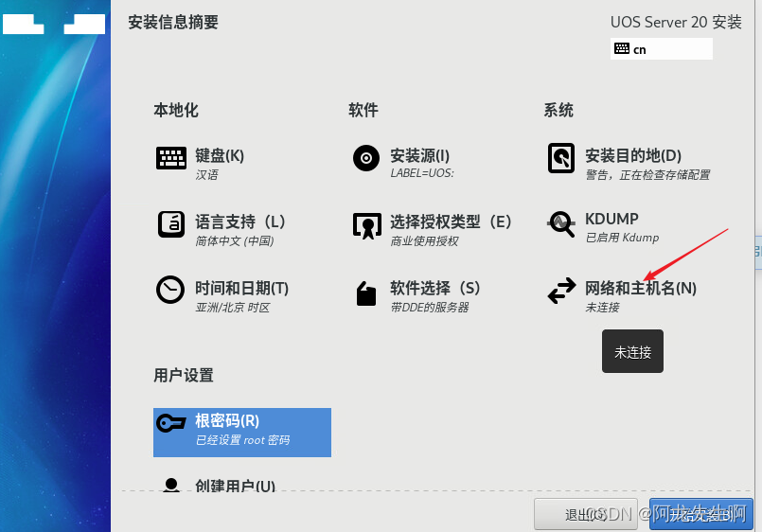The height and width of the screenshot is (532, 762).
Task: Click the blue begin installation button
Action: (x=701, y=514)
